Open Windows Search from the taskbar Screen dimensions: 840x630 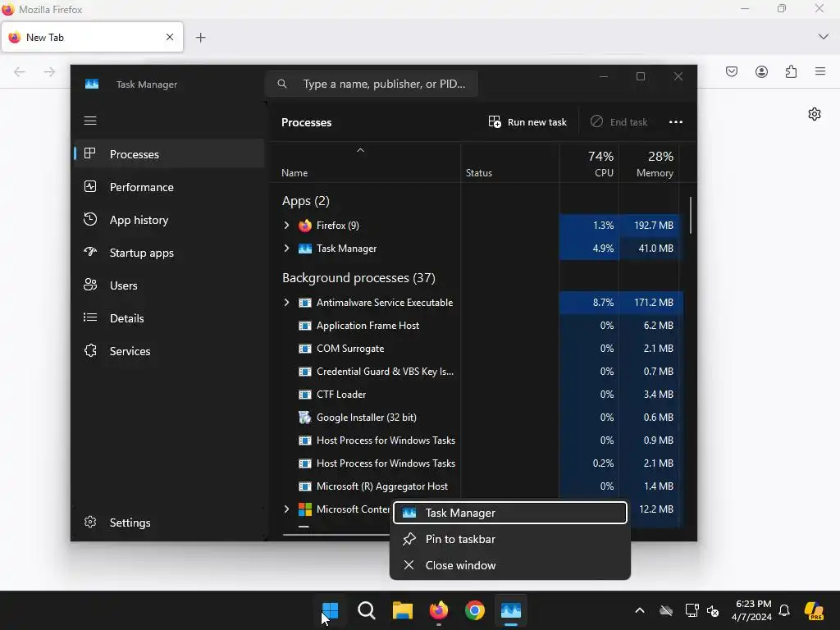pyautogui.click(x=367, y=610)
